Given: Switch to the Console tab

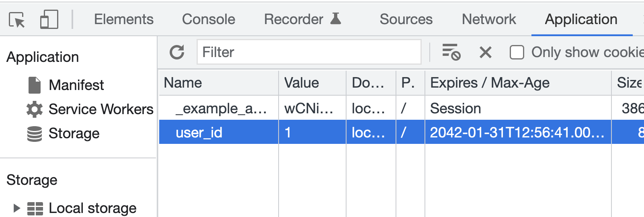Looking at the screenshot, I should pyautogui.click(x=209, y=19).
